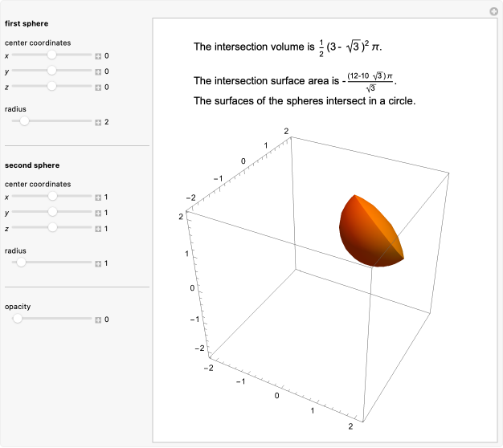Click first sphere z slider thumb
Viewport: 503px width, 448px height.
click(52, 85)
